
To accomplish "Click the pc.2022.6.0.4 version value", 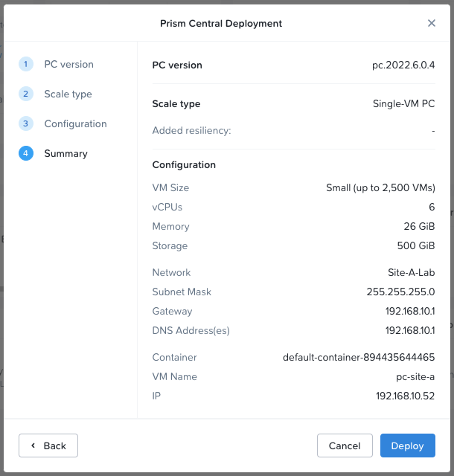I will 403,65.
